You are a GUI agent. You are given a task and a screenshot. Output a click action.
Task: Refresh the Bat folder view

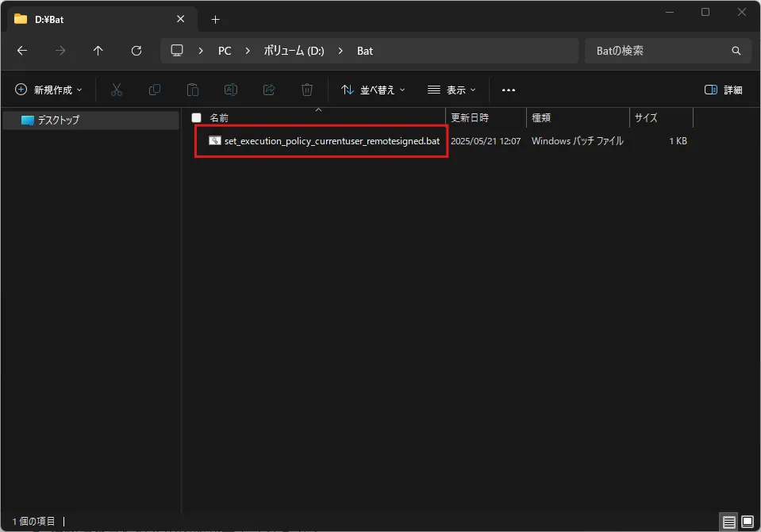(x=136, y=51)
